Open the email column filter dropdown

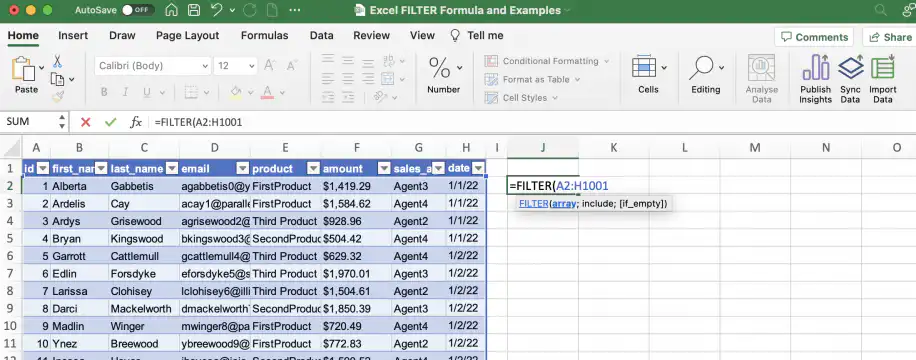click(242, 168)
